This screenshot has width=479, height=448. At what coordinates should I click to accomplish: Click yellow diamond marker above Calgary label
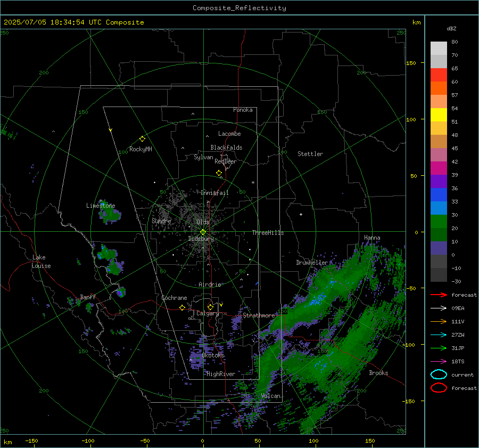[x=210, y=307]
